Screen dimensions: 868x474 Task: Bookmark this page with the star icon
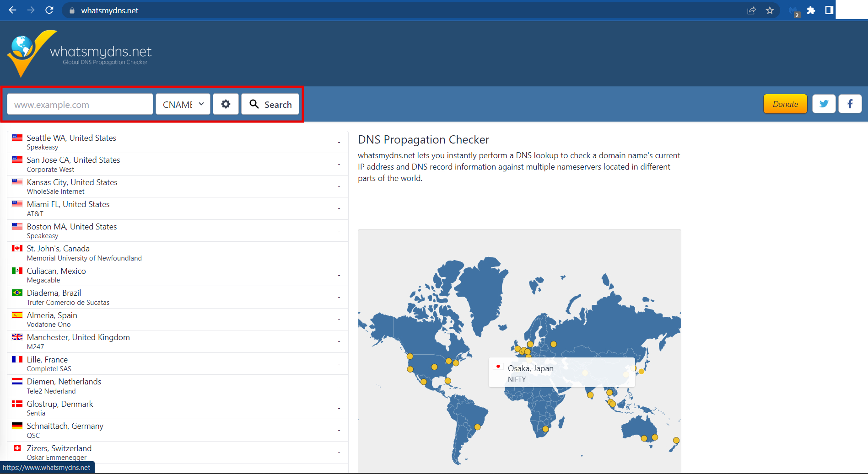coord(770,11)
